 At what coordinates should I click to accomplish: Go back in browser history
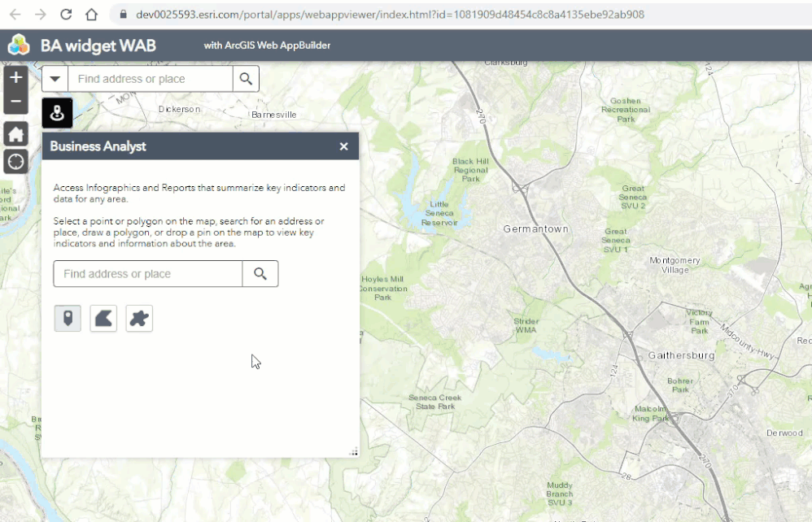(x=15, y=15)
